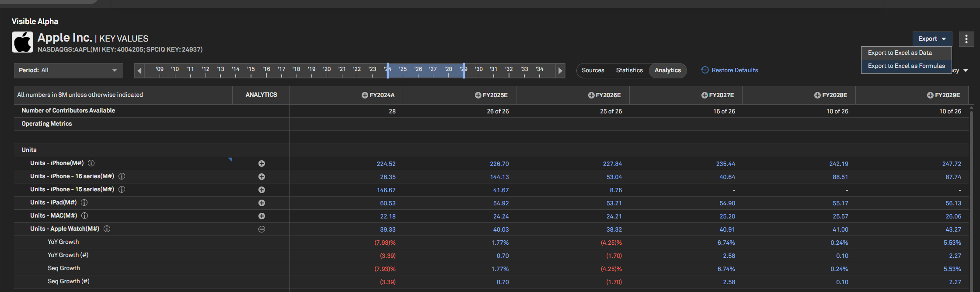
Task: Open the Period dropdown
Action: 69,70
